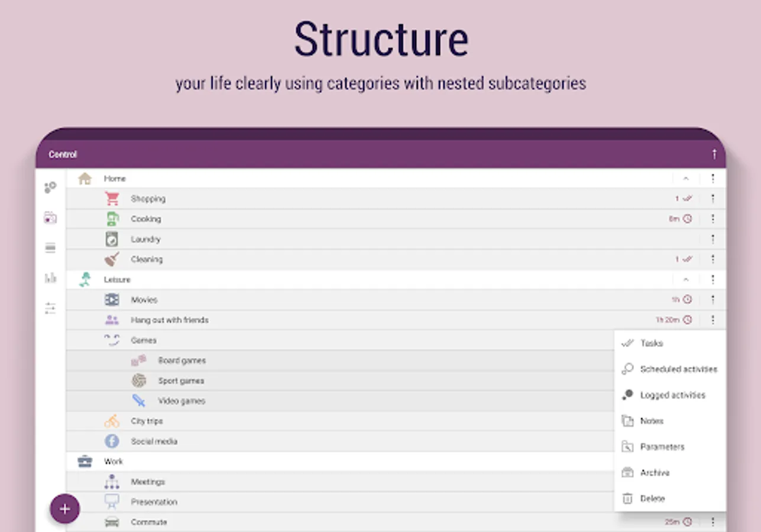
Task: Open the overflow menu in Control header
Action: click(714, 154)
